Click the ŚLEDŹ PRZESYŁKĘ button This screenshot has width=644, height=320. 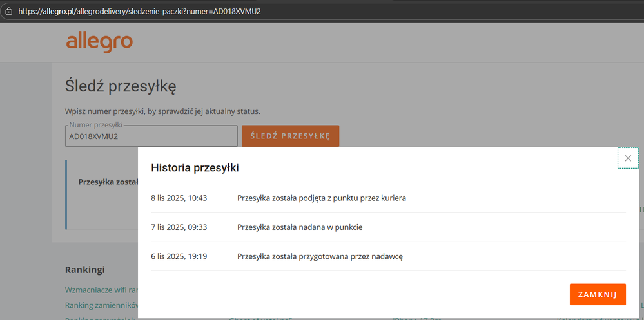pyautogui.click(x=290, y=136)
